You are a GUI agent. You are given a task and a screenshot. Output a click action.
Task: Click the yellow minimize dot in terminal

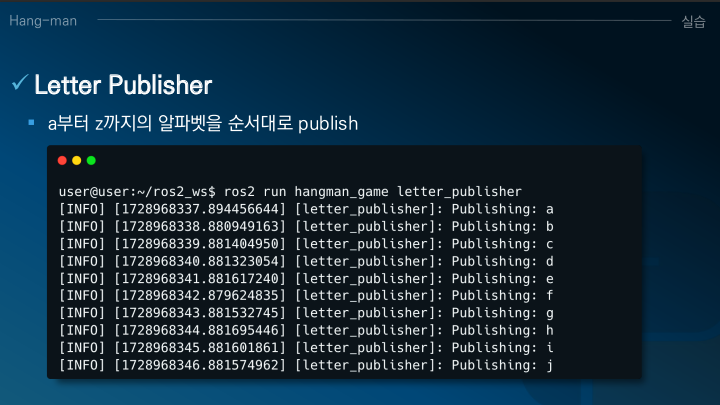[x=77, y=160]
